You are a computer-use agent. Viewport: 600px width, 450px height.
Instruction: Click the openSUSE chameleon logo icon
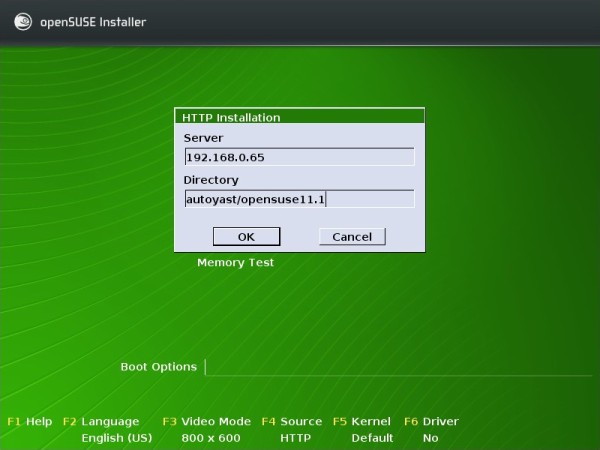tap(23, 21)
